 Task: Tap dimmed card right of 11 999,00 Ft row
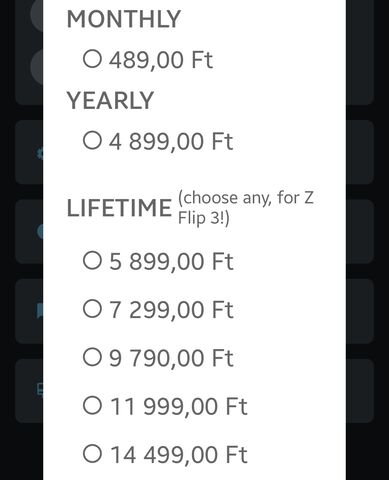click(x=360, y=391)
